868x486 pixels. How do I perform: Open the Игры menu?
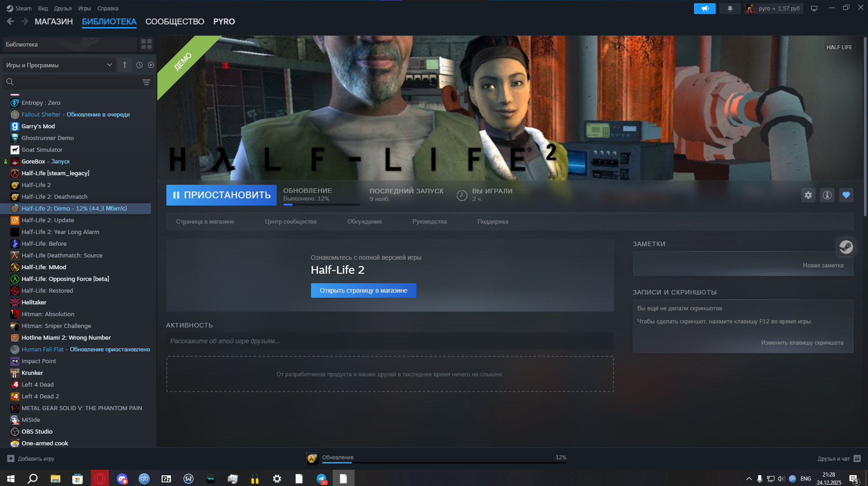click(x=85, y=8)
